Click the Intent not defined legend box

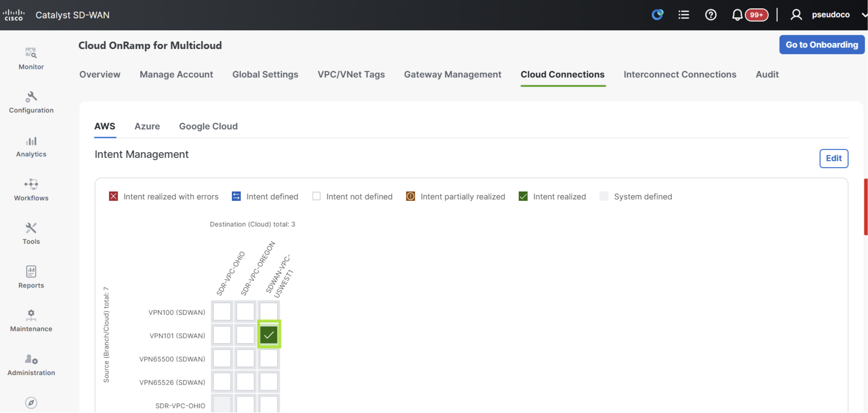point(316,196)
